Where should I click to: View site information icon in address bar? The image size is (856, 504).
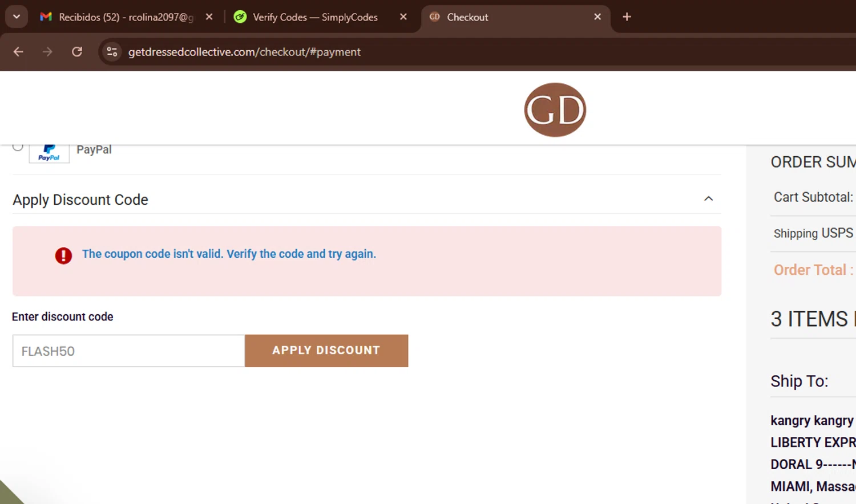coord(112,52)
